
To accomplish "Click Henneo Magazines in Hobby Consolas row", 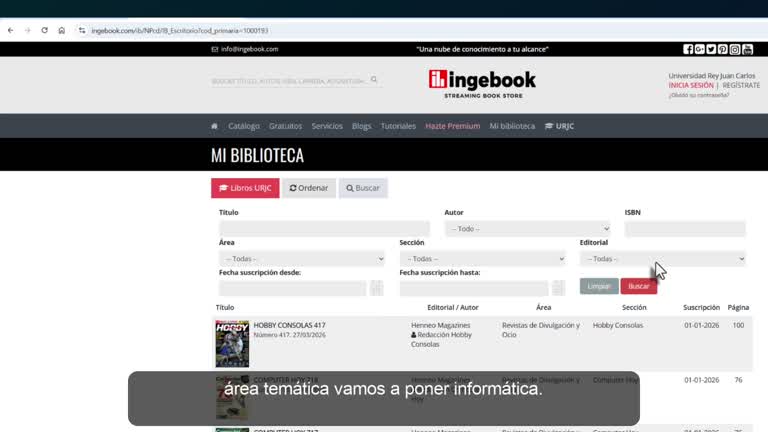I will tap(440, 325).
